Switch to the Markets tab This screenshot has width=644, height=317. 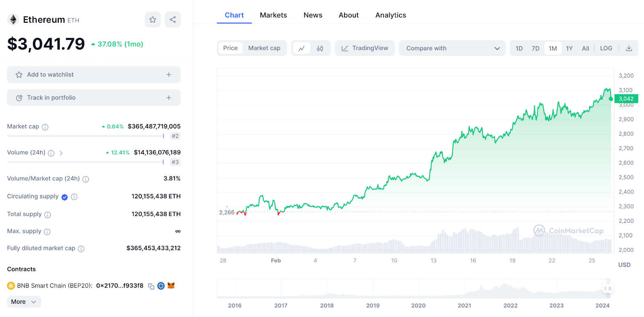pyautogui.click(x=273, y=15)
